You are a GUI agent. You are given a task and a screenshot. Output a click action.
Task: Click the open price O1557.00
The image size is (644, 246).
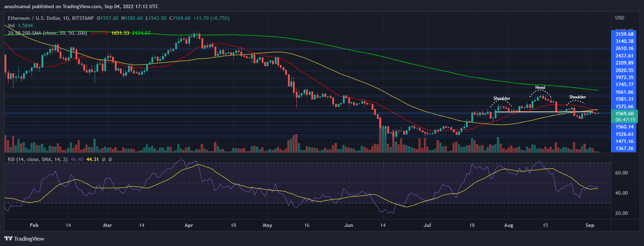(x=107, y=18)
